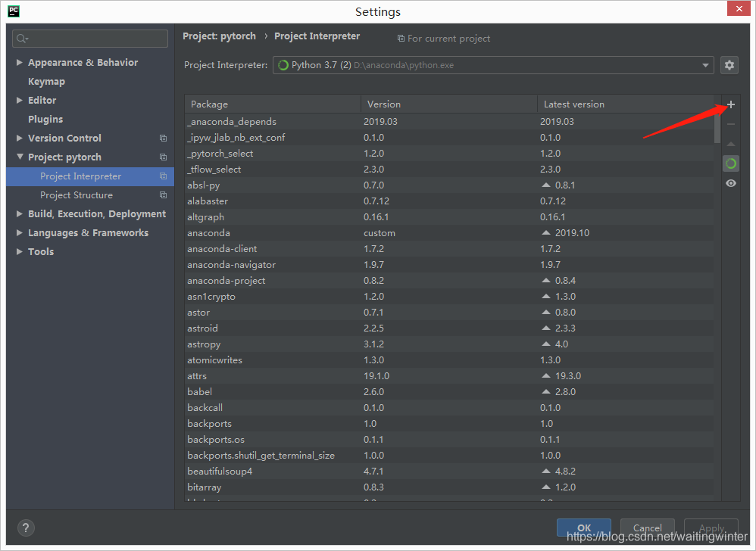The image size is (756, 551).
Task: Select the alabaster package row
Action: pos(449,201)
